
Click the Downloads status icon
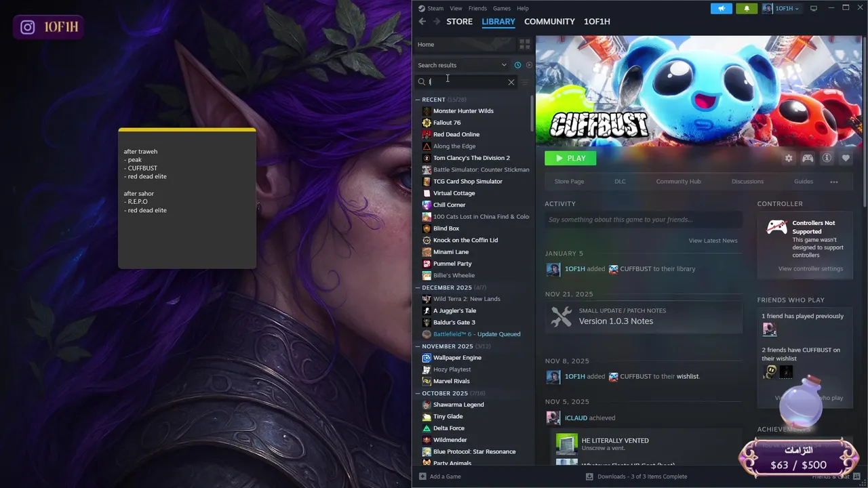[589, 476]
